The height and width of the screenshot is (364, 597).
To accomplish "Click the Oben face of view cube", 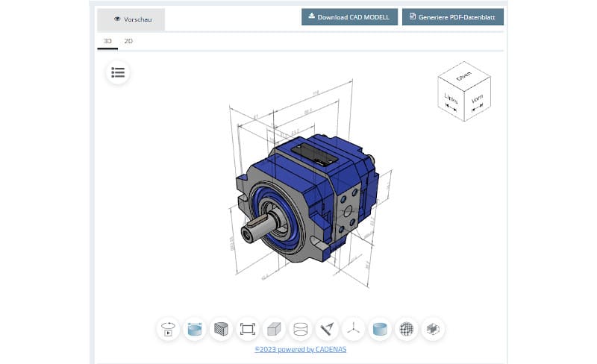I will pos(463,75).
